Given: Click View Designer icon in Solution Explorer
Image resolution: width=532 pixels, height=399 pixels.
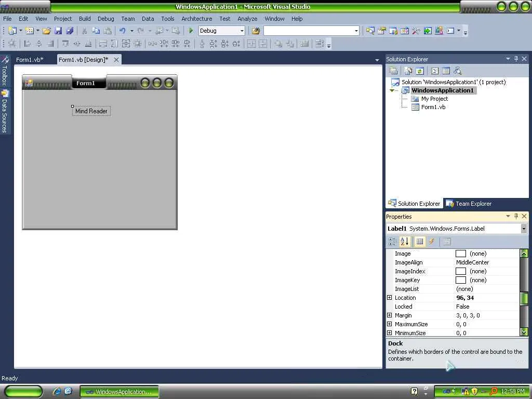Looking at the screenshot, I should [446, 71].
